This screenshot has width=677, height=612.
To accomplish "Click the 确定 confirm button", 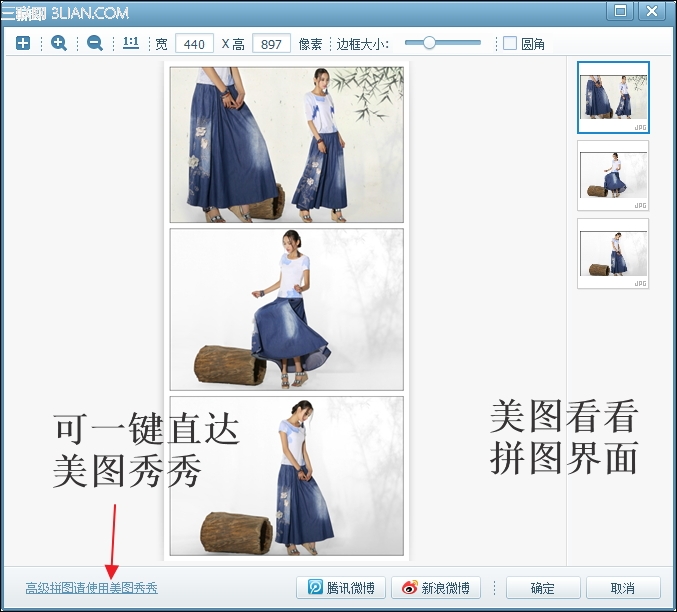I will click(x=543, y=588).
